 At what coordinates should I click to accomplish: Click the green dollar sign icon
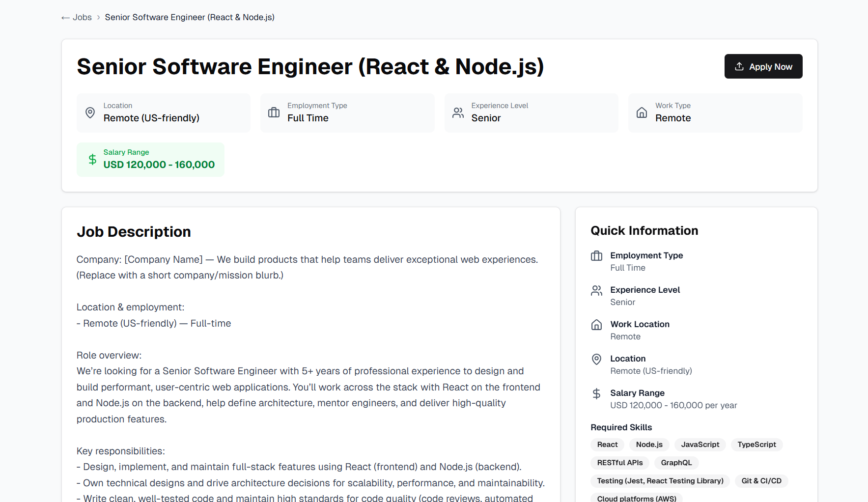pyautogui.click(x=92, y=159)
